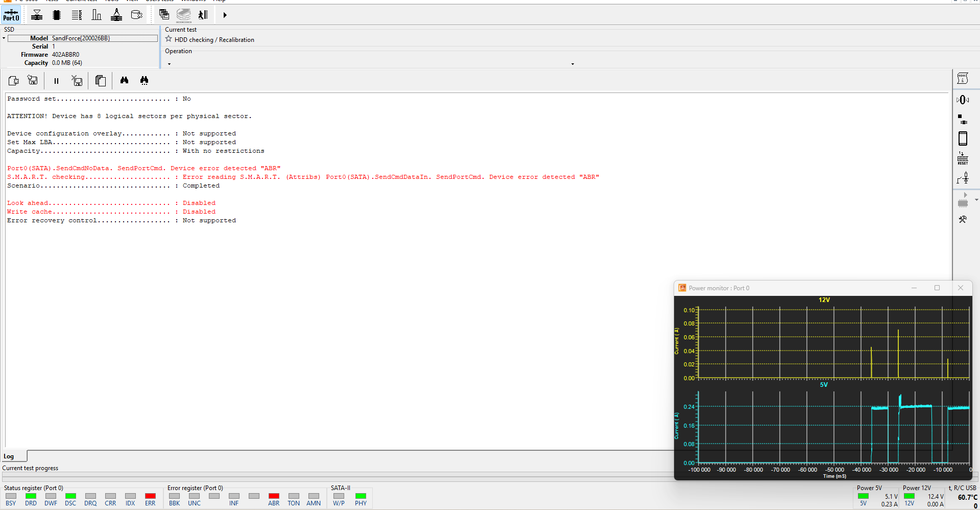Open dropdown arrow at right of Operation row
This screenshot has height=510, width=980.
tap(572, 64)
